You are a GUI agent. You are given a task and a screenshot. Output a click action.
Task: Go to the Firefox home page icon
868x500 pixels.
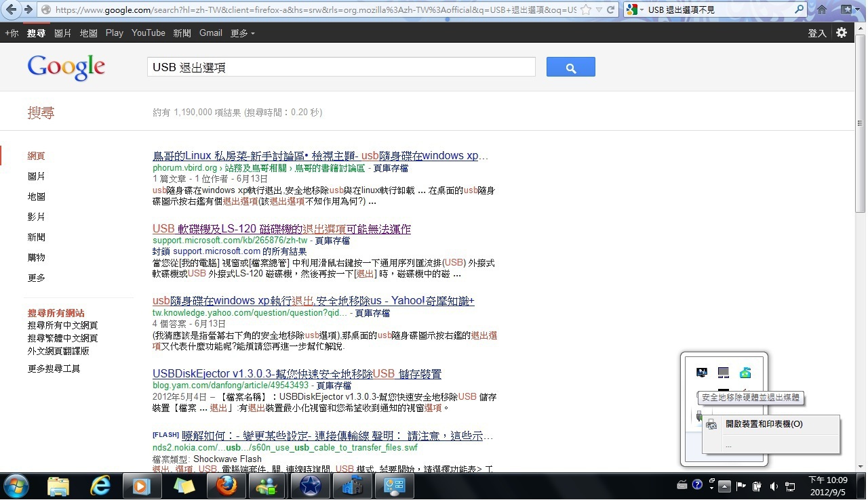821,10
